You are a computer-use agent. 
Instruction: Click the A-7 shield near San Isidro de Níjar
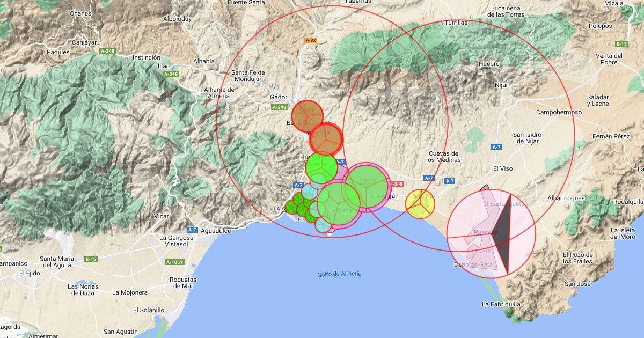click(x=496, y=146)
